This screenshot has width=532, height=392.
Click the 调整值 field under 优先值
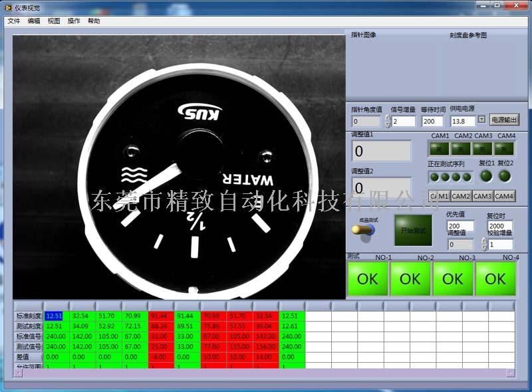pos(460,244)
